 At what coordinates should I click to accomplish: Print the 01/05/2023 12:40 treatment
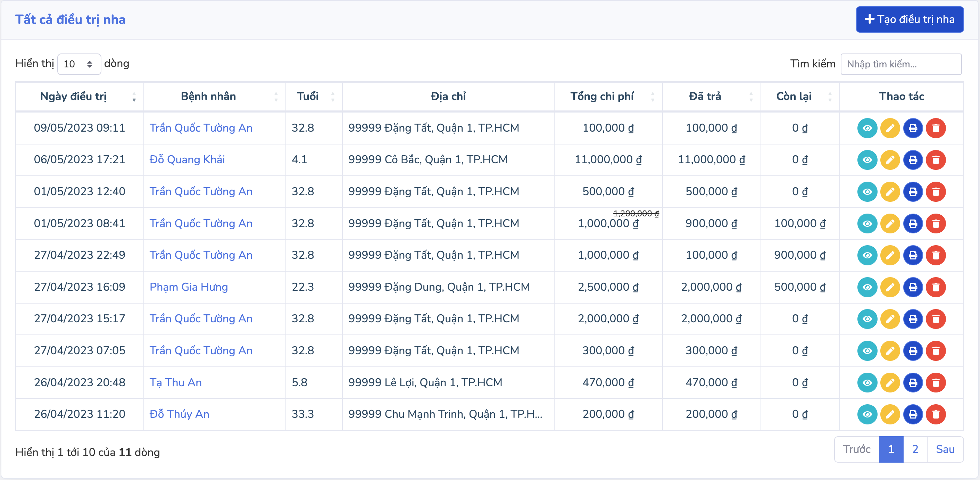pyautogui.click(x=913, y=192)
